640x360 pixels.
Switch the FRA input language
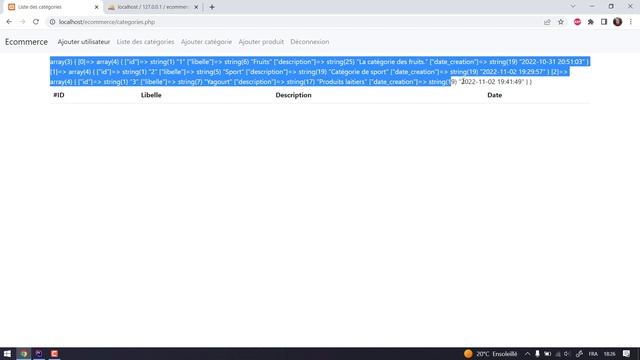[x=593, y=354]
